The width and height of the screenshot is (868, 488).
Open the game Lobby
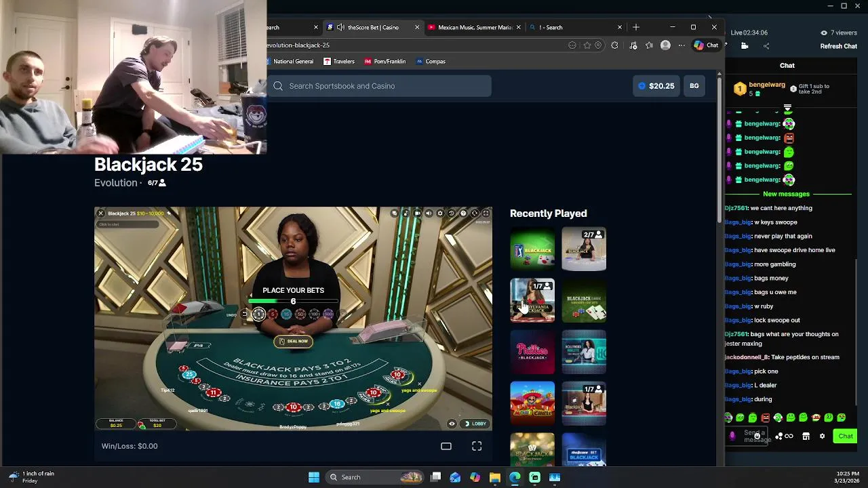[475, 424]
